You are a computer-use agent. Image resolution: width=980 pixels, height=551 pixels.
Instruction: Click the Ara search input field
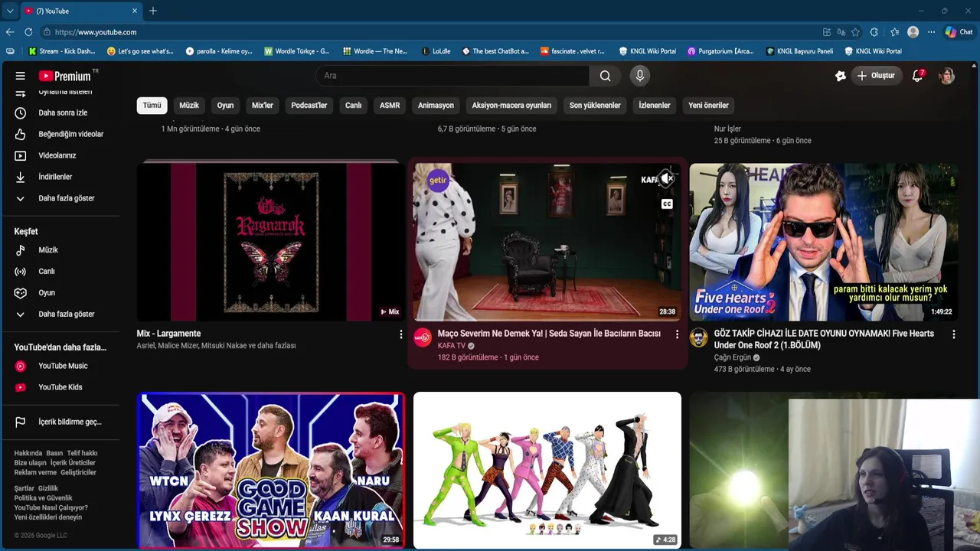click(x=452, y=76)
